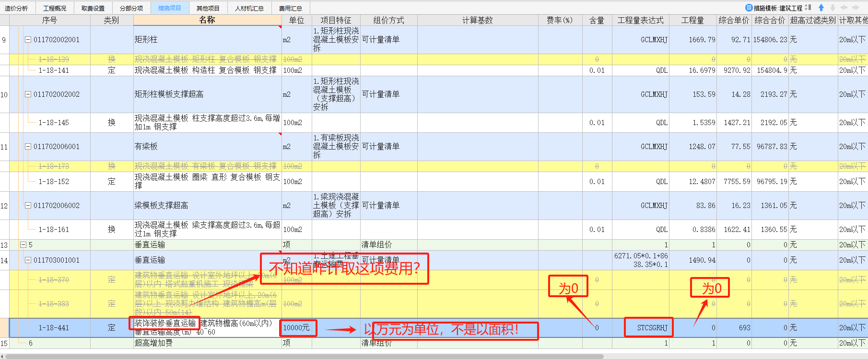Click row number 9 header
The width and height of the screenshot is (868, 359).
4,40
